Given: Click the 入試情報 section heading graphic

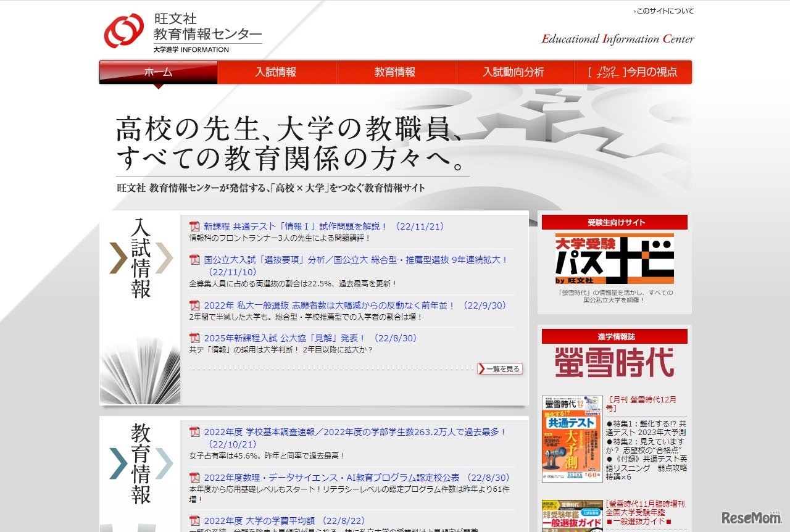Looking at the screenshot, I should click(x=141, y=258).
